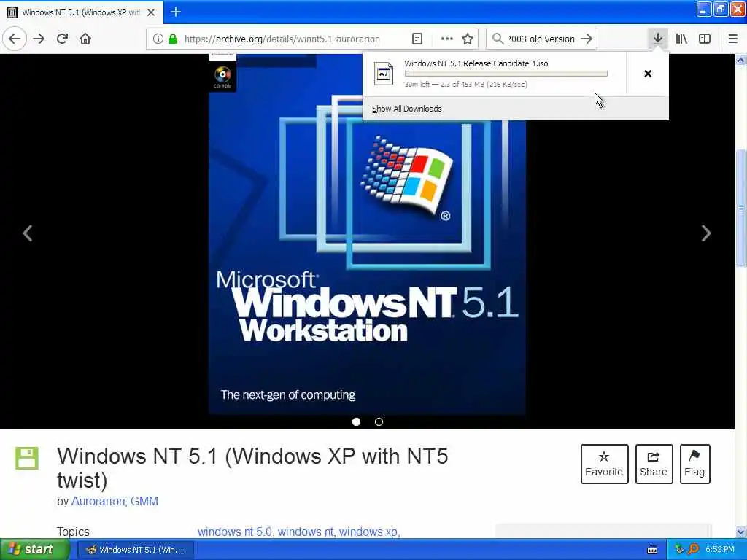Cancel the ISO download

pos(648,74)
